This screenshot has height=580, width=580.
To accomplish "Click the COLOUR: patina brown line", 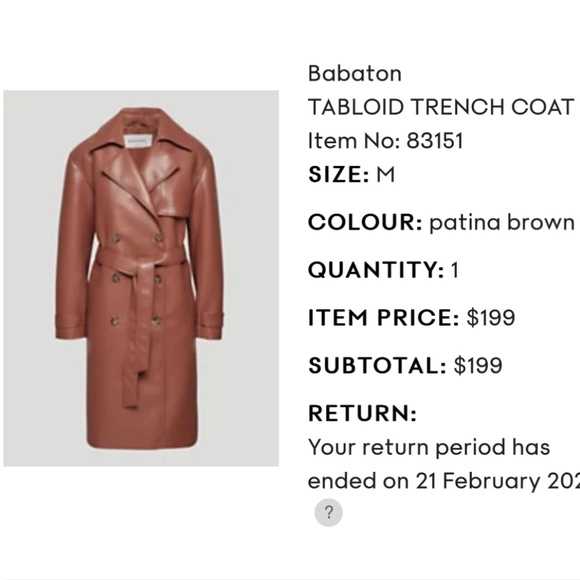I will pyautogui.click(x=441, y=222).
